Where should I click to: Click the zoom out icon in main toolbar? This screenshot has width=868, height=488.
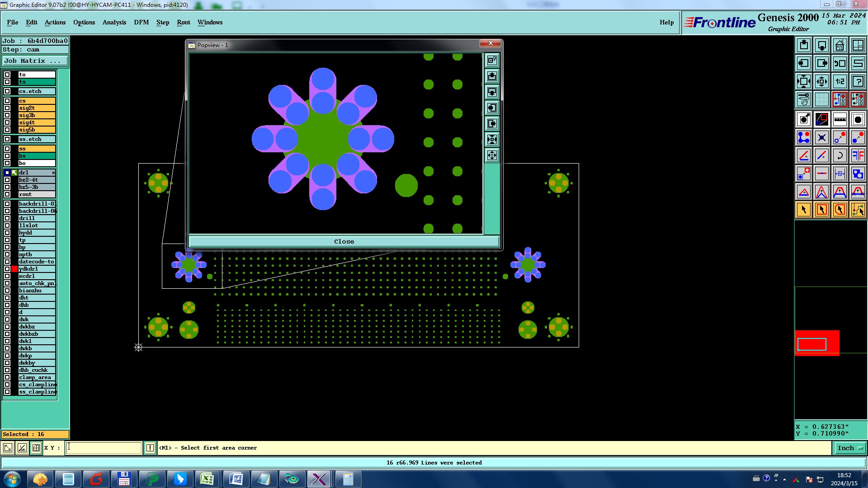click(x=822, y=81)
